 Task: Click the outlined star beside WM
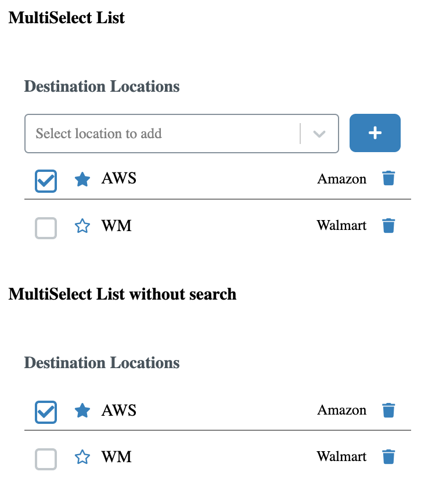pyautogui.click(x=82, y=226)
